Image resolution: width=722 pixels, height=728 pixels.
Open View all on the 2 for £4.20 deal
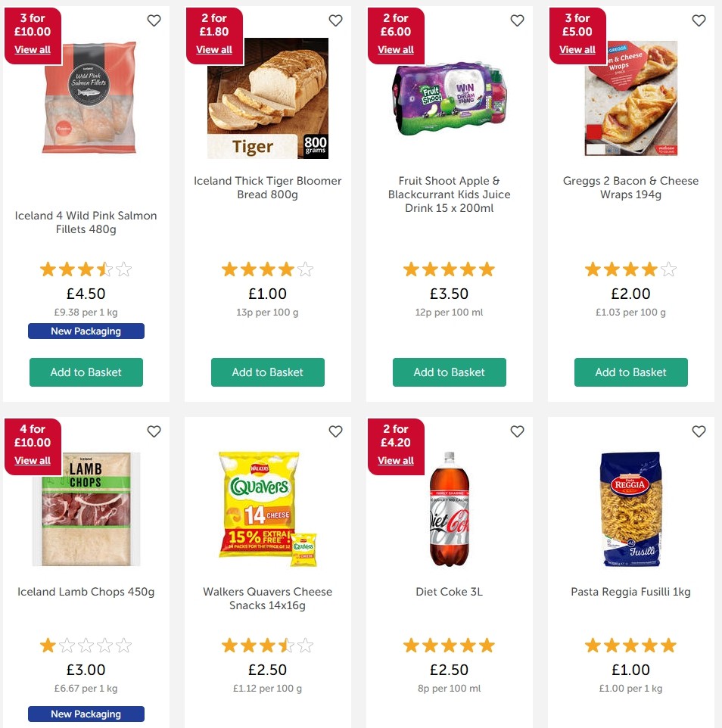pos(395,460)
